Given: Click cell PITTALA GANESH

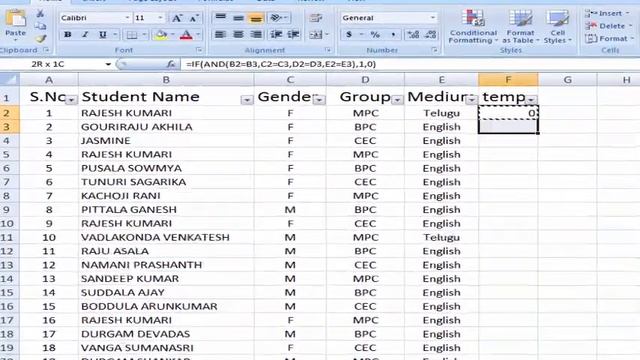Looking at the screenshot, I should [166, 210].
